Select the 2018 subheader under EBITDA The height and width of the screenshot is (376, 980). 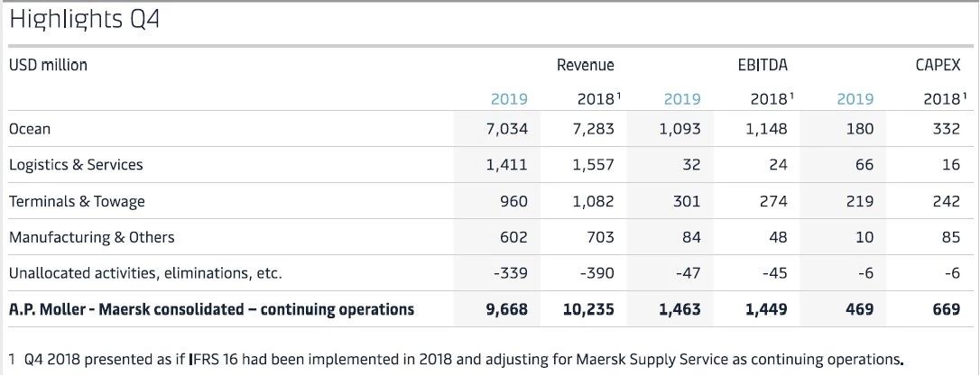[772, 98]
